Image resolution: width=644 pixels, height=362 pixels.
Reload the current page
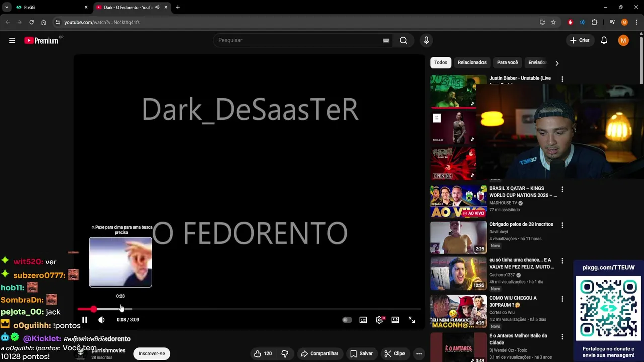31,22
